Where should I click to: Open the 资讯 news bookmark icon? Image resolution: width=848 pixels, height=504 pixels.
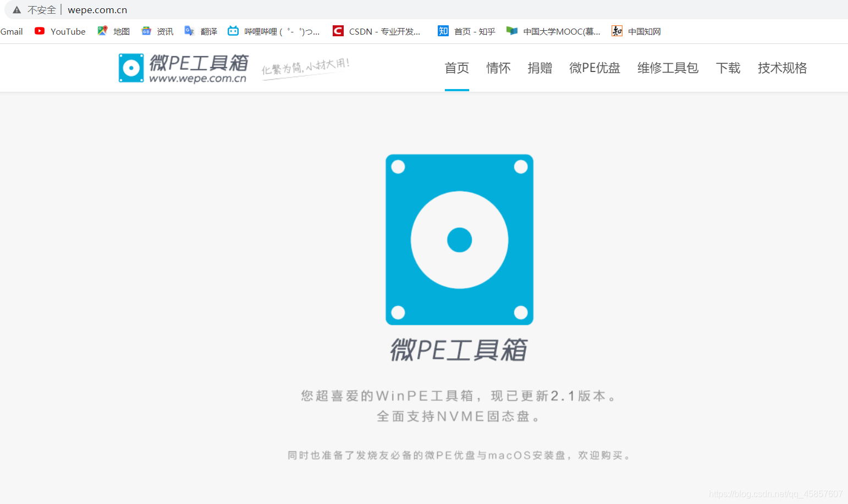point(146,31)
